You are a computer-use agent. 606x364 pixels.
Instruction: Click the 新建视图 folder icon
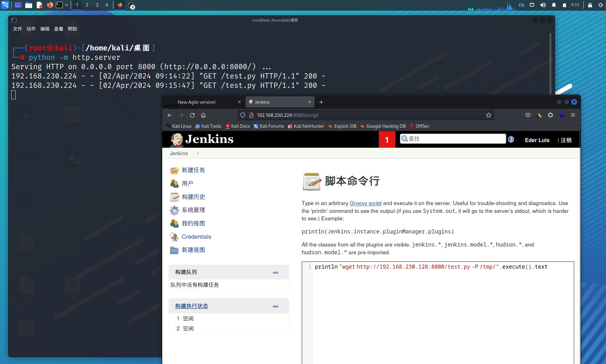(174, 250)
